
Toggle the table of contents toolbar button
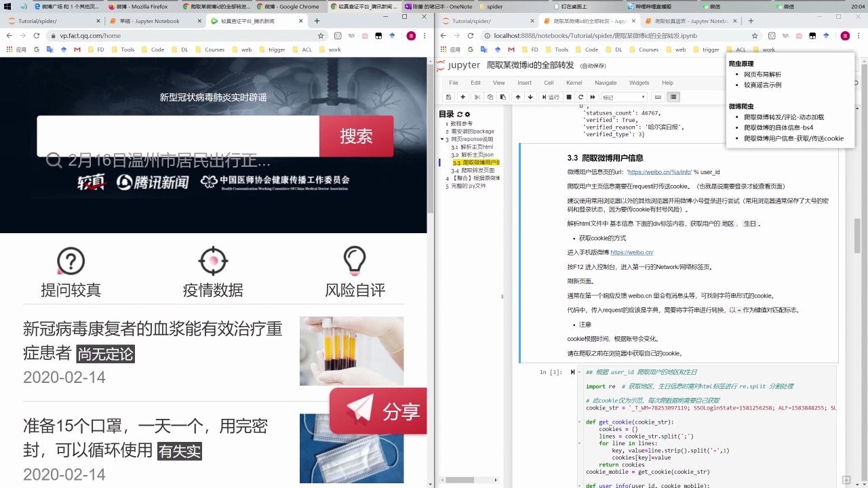point(673,97)
